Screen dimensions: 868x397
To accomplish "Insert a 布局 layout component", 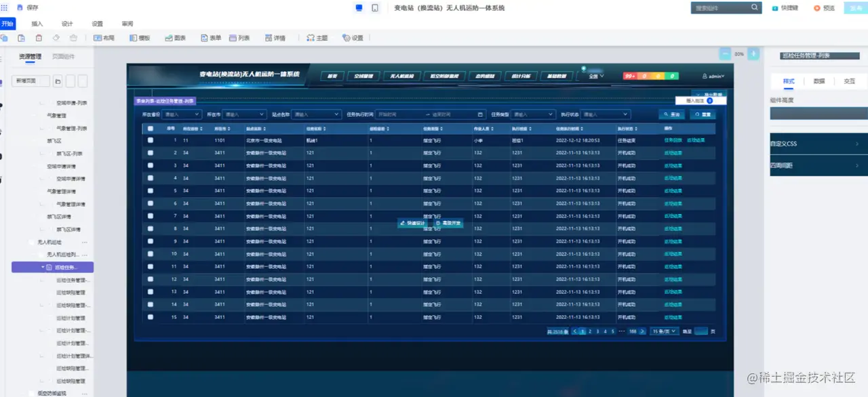I will coord(104,38).
